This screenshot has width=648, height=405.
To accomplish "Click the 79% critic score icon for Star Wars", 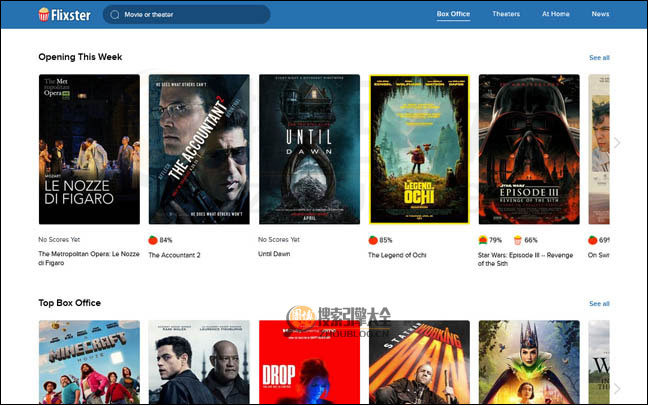I will click(483, 240).
